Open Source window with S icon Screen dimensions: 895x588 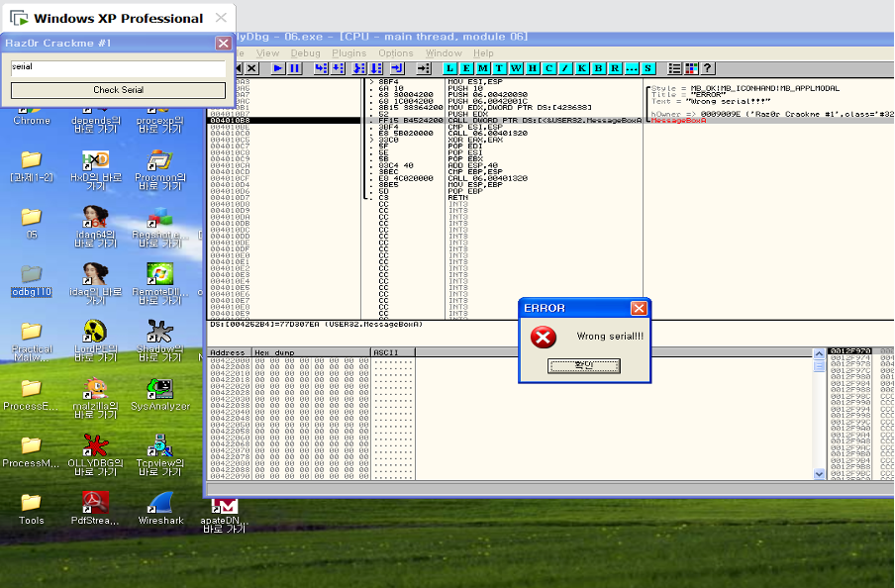tap(647, 68)
